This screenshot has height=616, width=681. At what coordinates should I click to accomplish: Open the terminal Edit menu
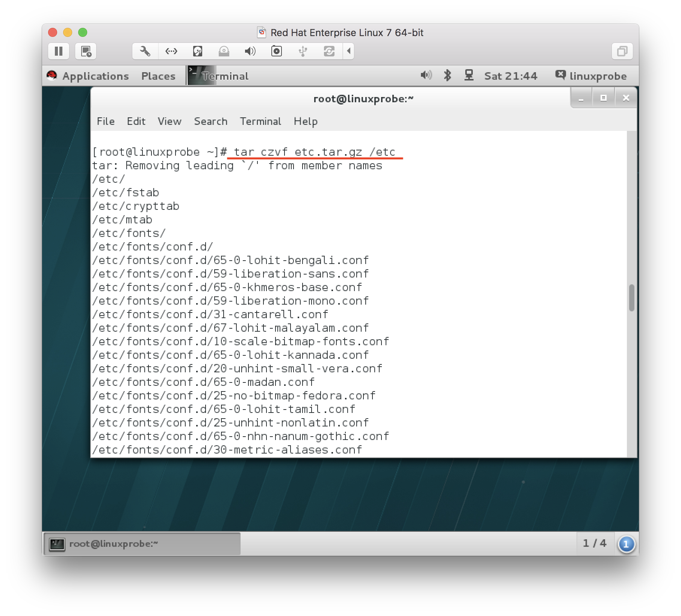(x=136, y=121)
